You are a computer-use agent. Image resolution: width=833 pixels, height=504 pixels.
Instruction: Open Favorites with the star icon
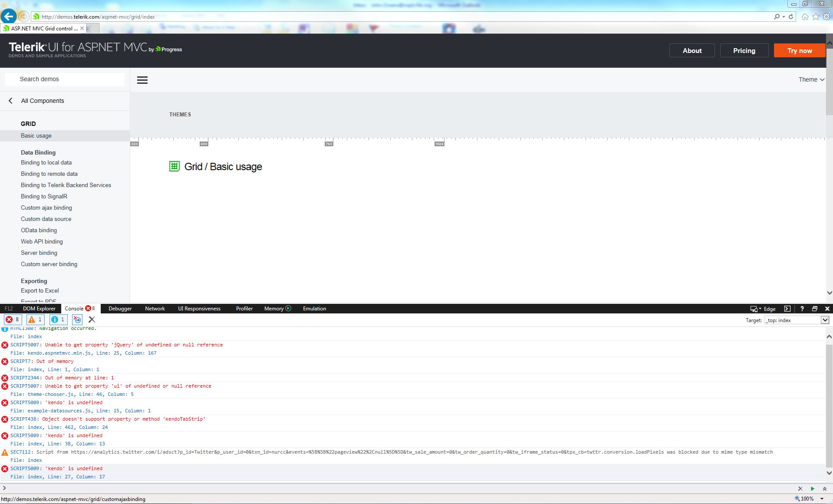click(x=816, y=16)
